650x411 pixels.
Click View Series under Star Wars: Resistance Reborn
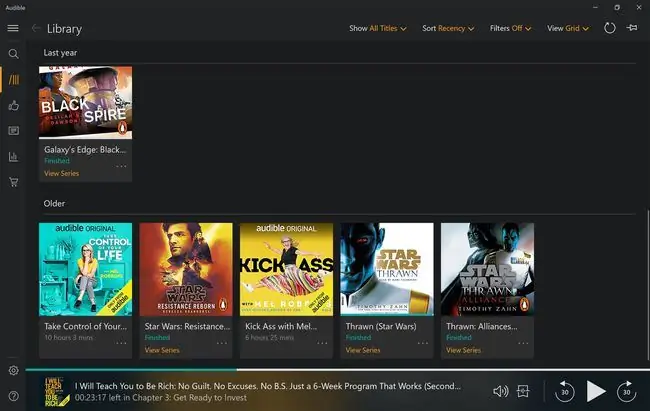click(162, 350)
